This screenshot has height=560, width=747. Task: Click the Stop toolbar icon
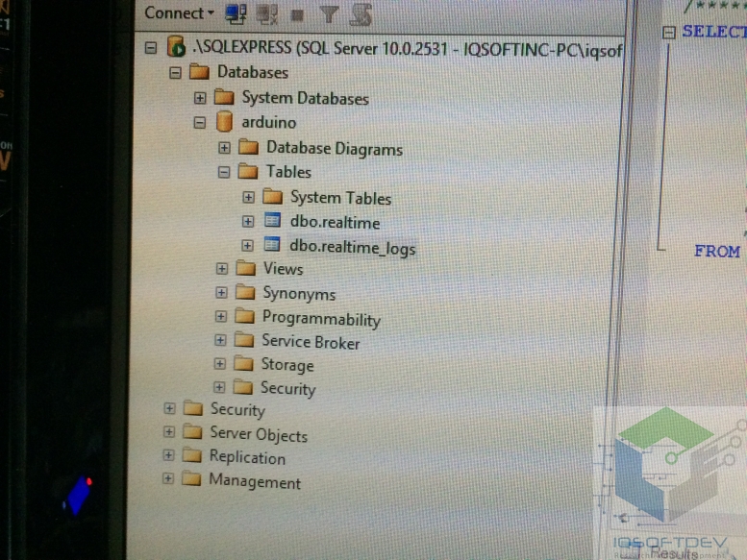297,15
